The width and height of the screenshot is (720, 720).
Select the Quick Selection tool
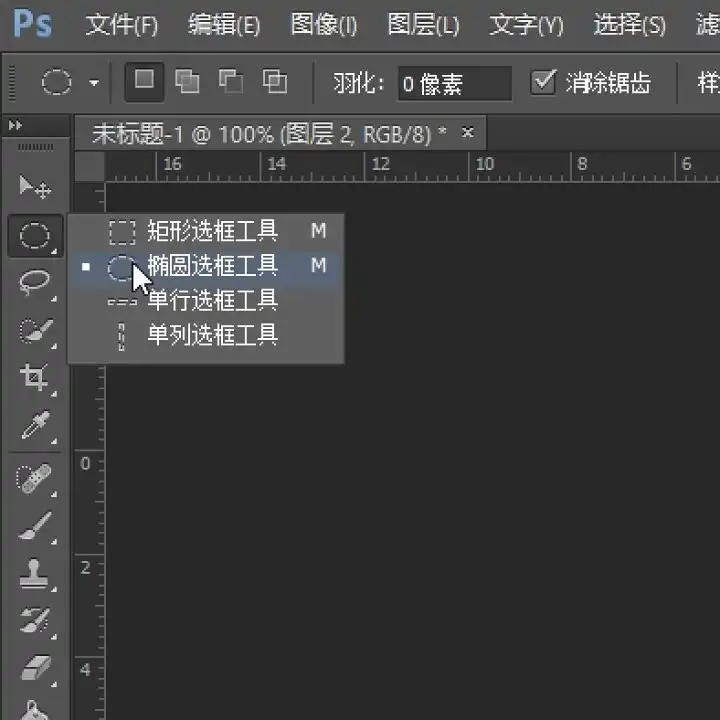pos(34,331)
